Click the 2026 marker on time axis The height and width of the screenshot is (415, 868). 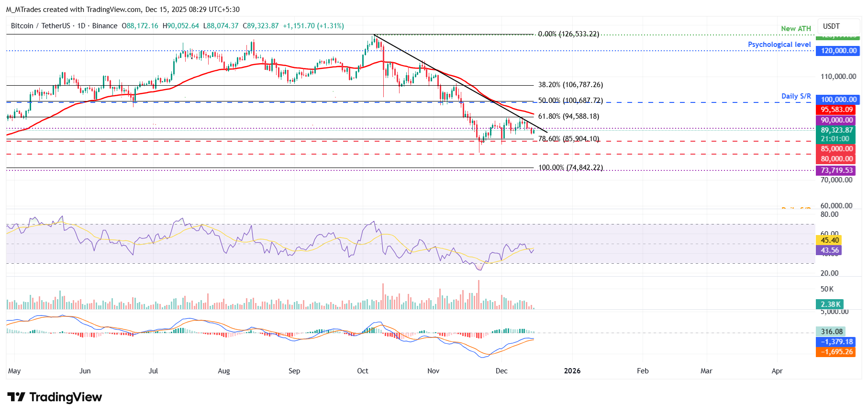572,371
